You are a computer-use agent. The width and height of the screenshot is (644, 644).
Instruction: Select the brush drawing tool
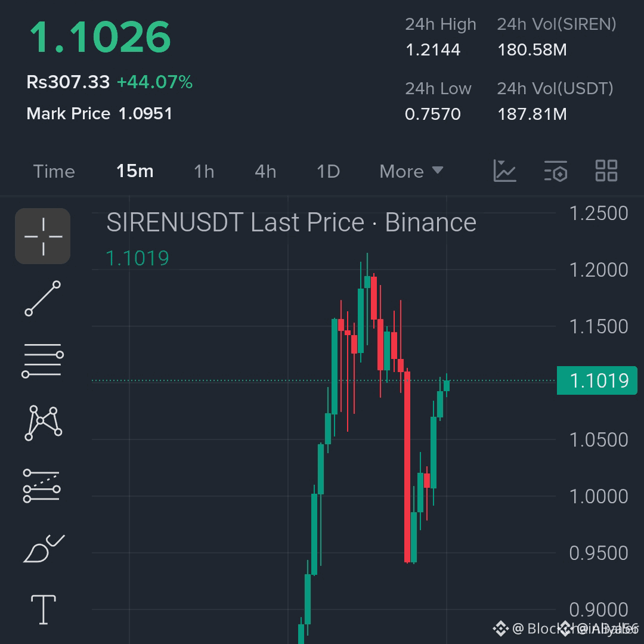44,549
